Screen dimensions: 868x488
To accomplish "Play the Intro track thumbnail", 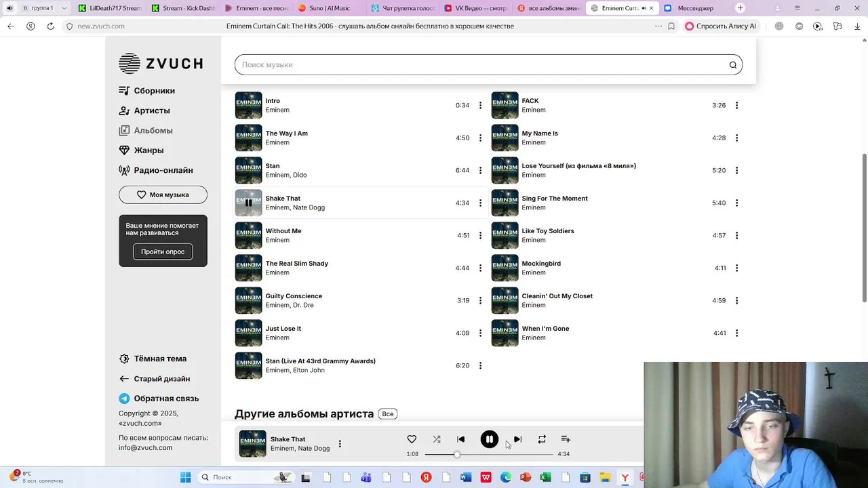I will point(248,105).
